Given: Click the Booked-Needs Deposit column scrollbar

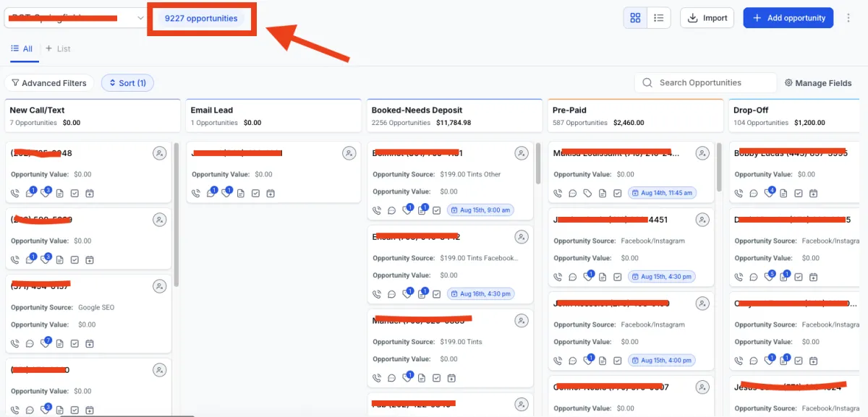Looking at the screenshot, I should 537,163.
